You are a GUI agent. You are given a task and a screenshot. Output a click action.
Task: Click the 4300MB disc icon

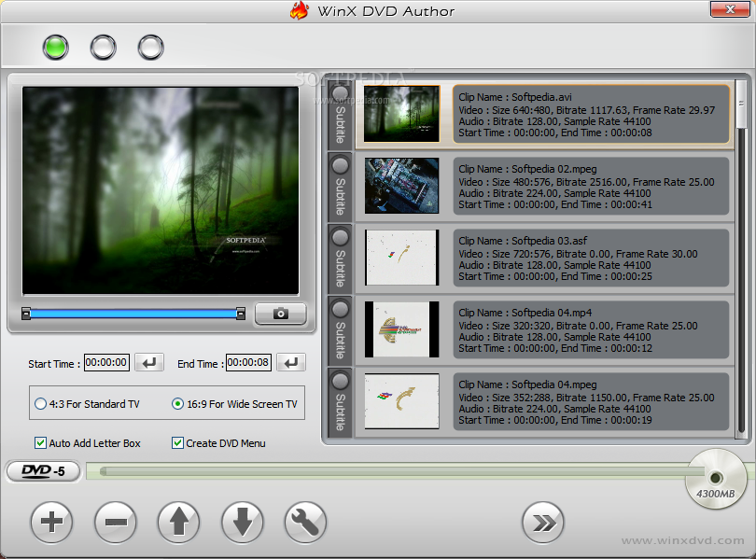[716, 479]
